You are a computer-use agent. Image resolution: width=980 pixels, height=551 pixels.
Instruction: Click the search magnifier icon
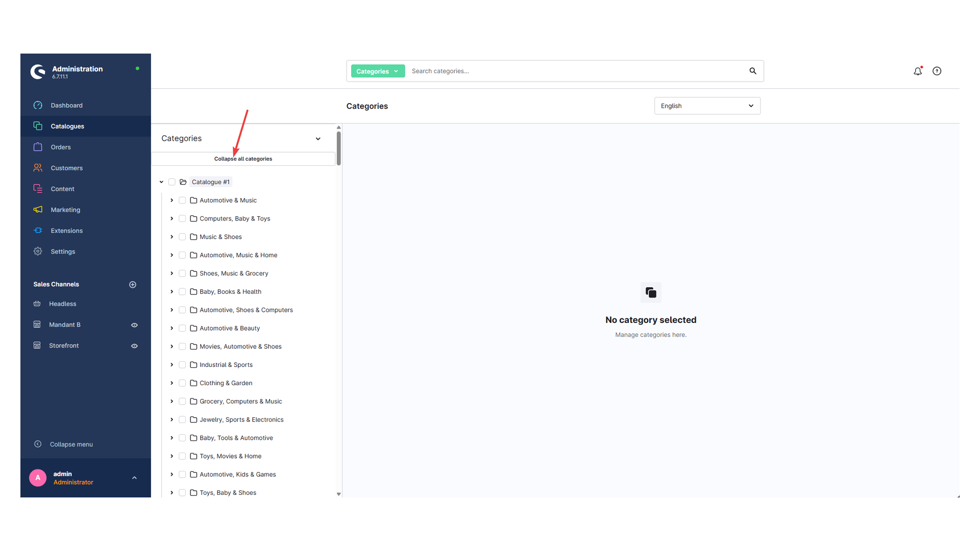coord(753,71)
